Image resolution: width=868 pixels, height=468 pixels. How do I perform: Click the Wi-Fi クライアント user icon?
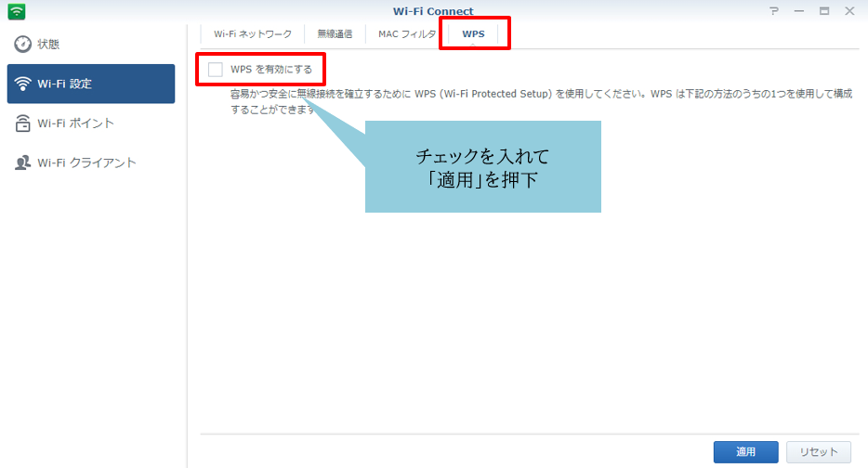coord(23,163)
